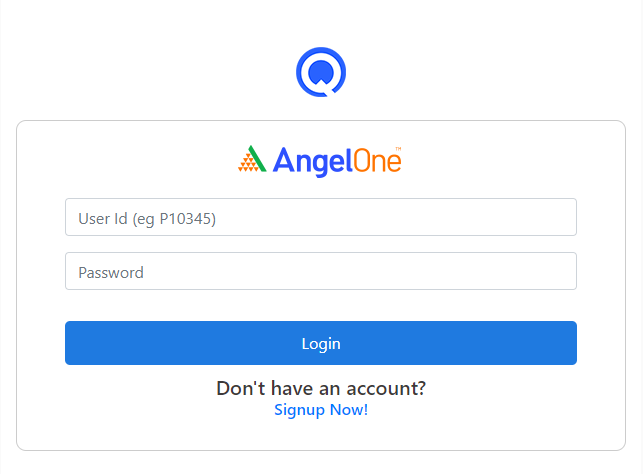Click the blue circular Q logo

coord(321,72)
